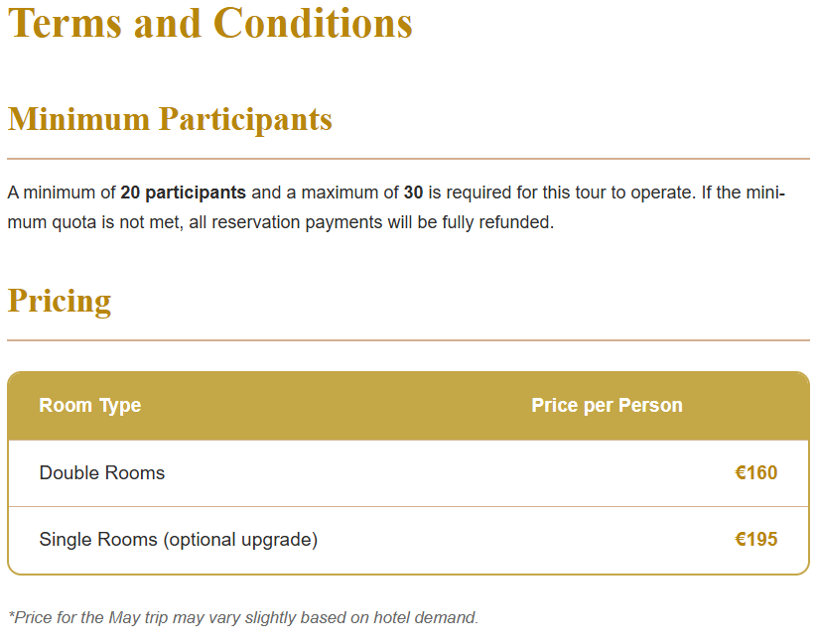Click the "(optional upgrade)" parenthetical text
Screen dimensions: 817x644
pyautogui.click(x=240, y=540)
